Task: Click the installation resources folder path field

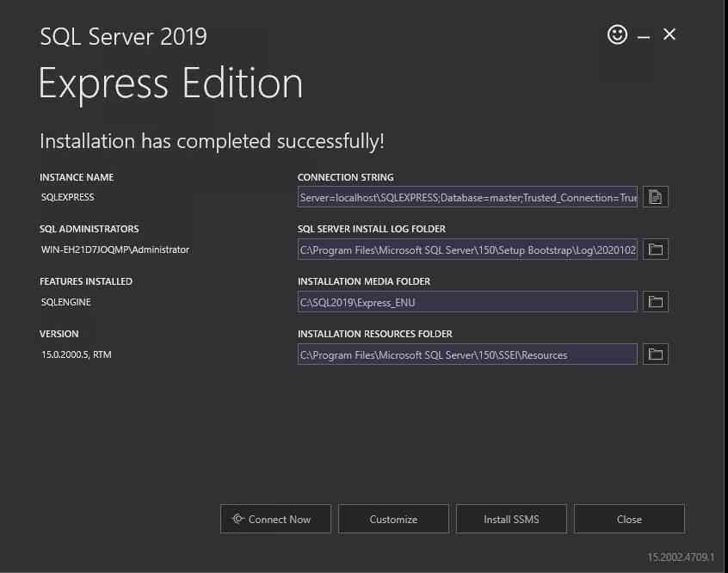Action: click(467, 354)
